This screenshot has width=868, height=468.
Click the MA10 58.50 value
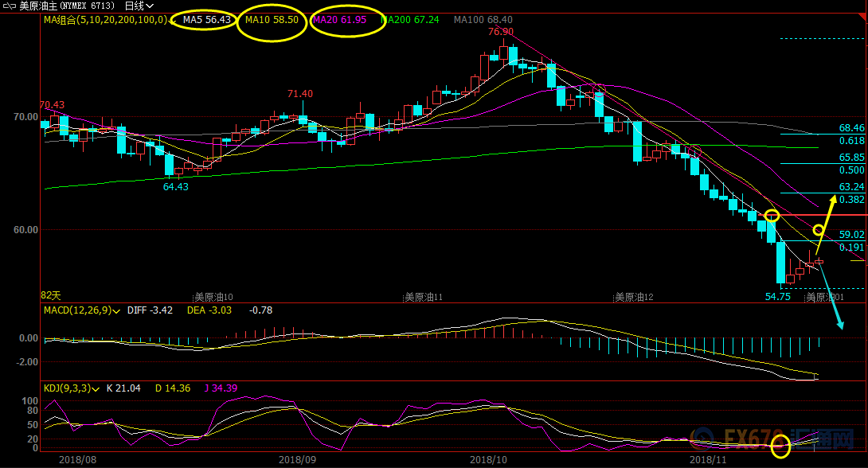[x=272, y=20]
